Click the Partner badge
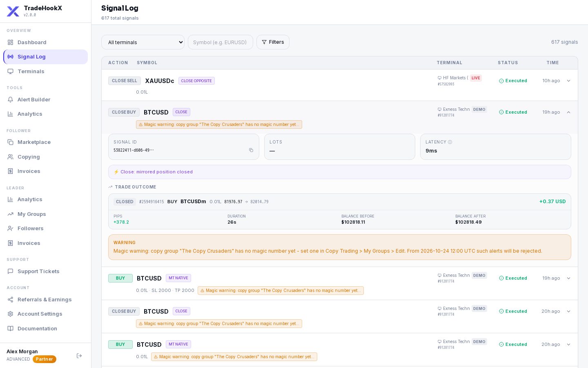 coord(45,359)
